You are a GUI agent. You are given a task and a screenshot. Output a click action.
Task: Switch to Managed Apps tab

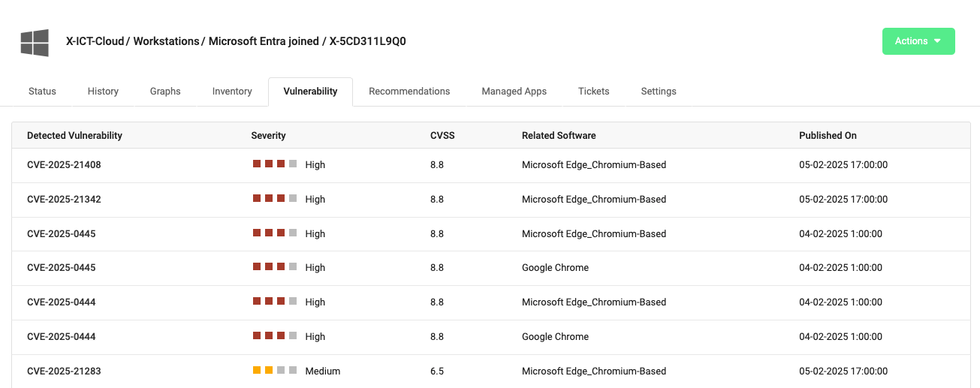click(x=514, y=92)
